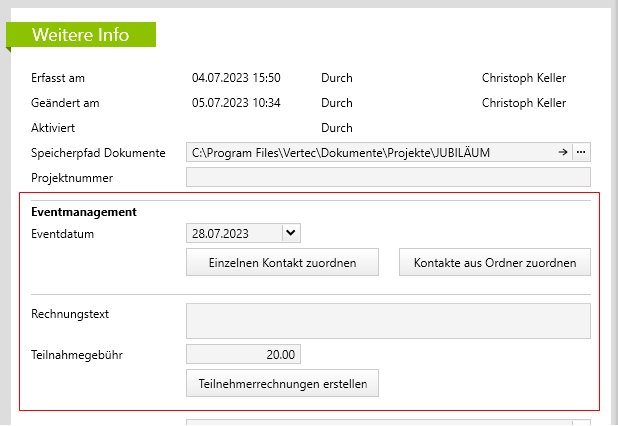Click the arrow icon in Speicherpfad Dokumente
Screen dimensions: 618x426
coord(563,152)
